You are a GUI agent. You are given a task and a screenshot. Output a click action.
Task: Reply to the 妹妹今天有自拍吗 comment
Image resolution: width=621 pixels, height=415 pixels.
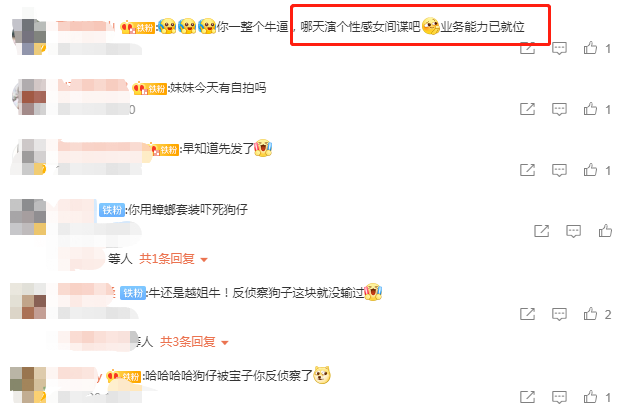[x=559, y=109]
